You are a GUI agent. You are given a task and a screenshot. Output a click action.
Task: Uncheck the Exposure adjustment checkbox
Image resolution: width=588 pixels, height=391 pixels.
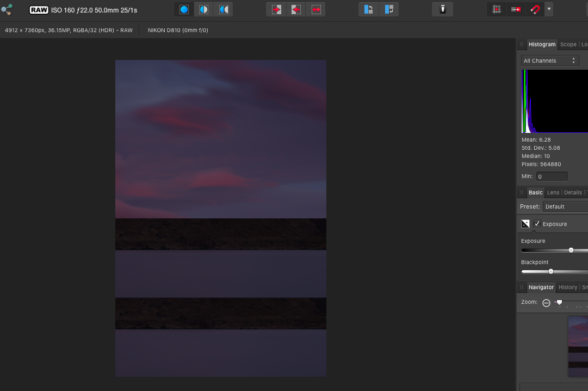537,223
